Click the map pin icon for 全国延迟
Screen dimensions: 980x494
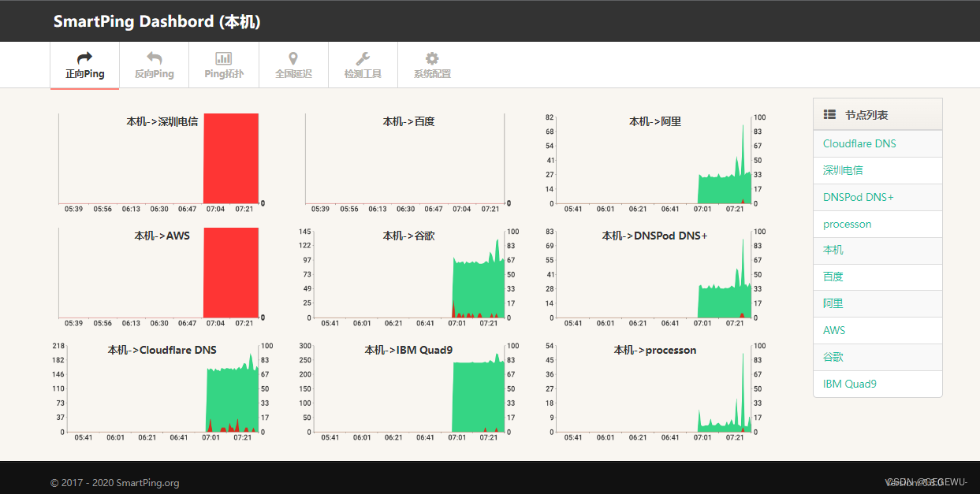click(293, 58)
